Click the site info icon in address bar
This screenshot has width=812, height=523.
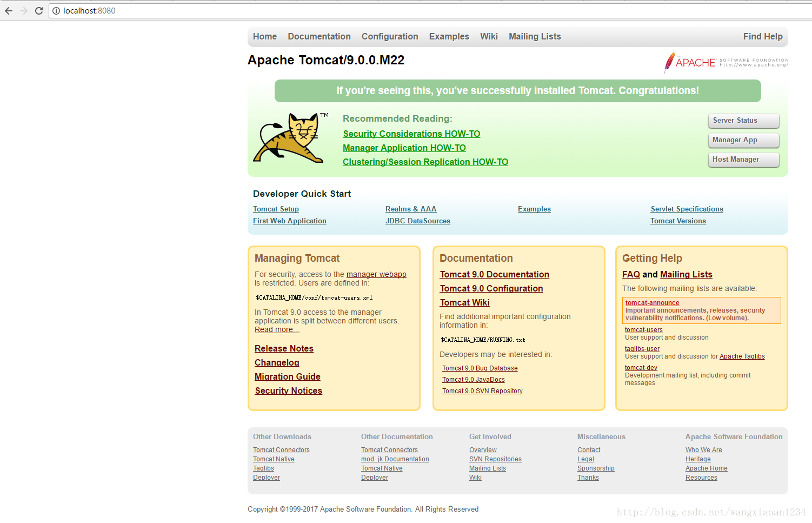coord(56,11)
